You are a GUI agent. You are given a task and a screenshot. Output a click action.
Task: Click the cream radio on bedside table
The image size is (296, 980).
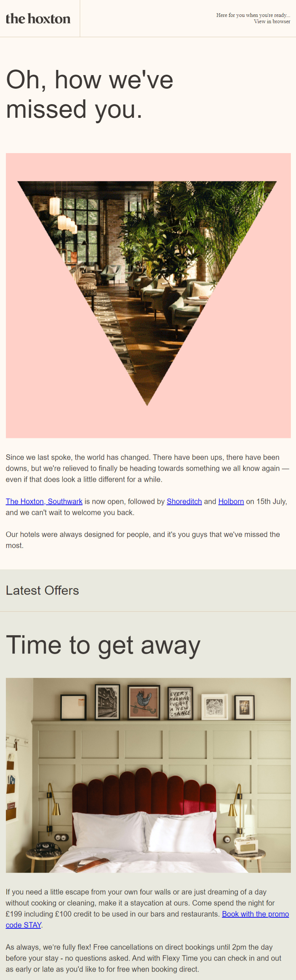coord(245,845)
